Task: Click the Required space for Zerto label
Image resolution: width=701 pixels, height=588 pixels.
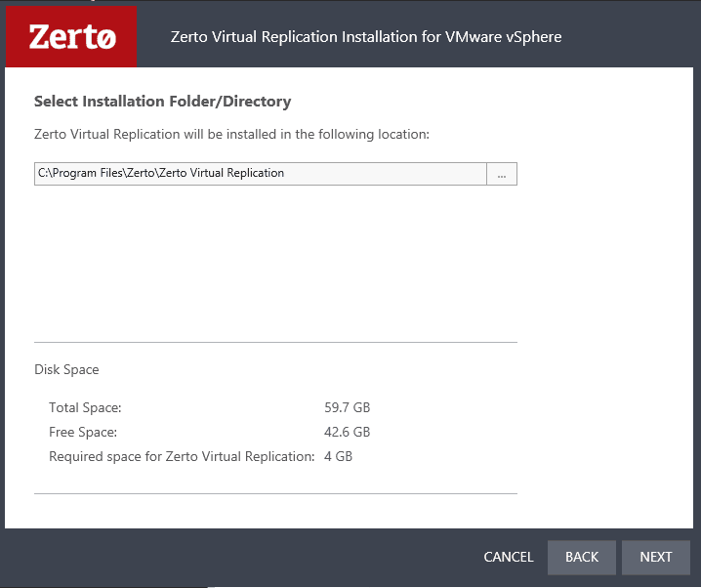Action: [182, 456]
